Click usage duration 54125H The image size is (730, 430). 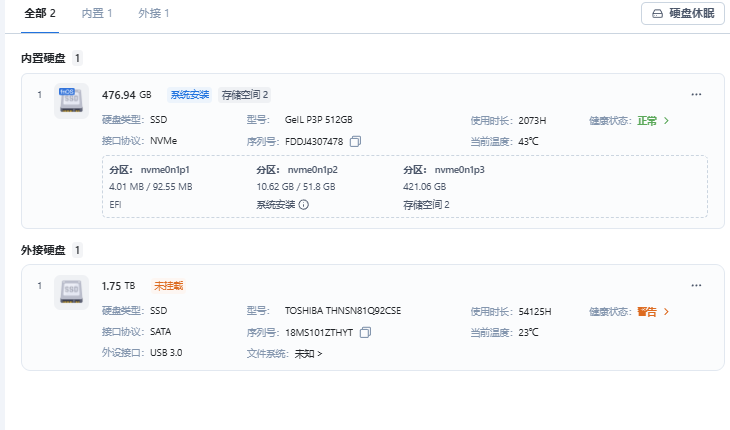click(535, 312)
